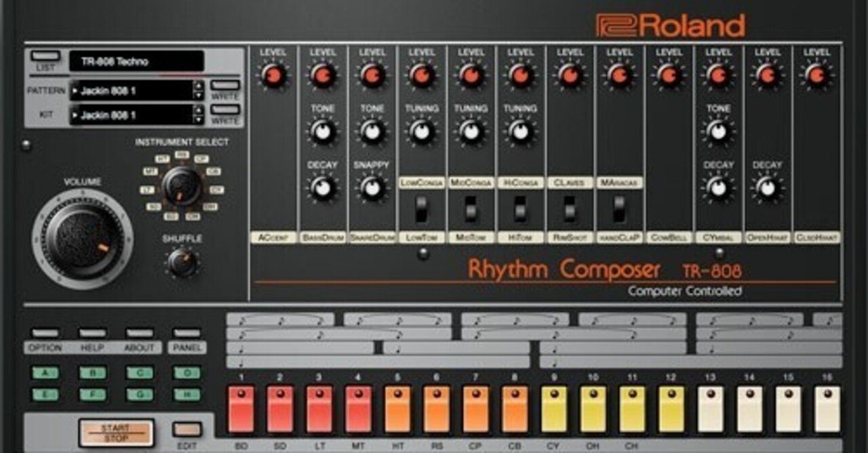
Task: Toggle step 2 red SD pad
Action: click(x=280, y=409)
